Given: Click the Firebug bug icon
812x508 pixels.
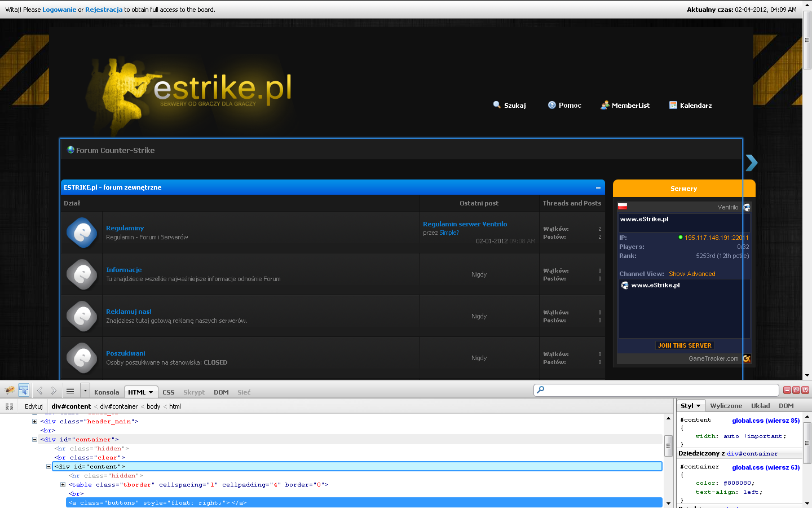Looking at the screenshot, I should 10,390.
